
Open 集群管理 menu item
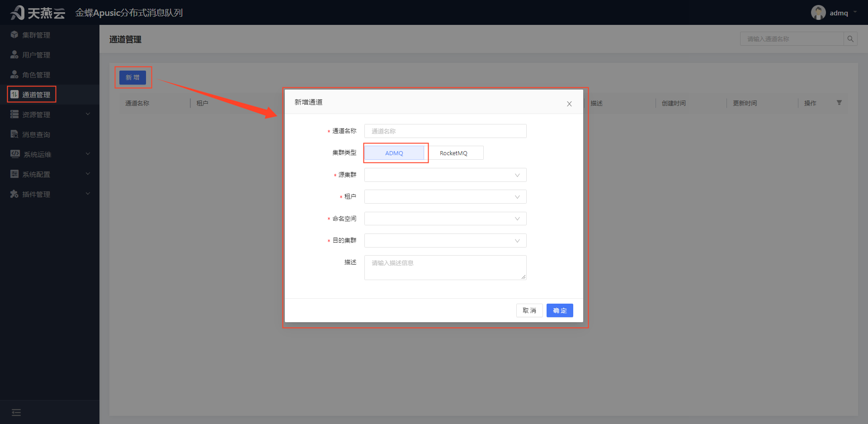(x=50, y=35)
